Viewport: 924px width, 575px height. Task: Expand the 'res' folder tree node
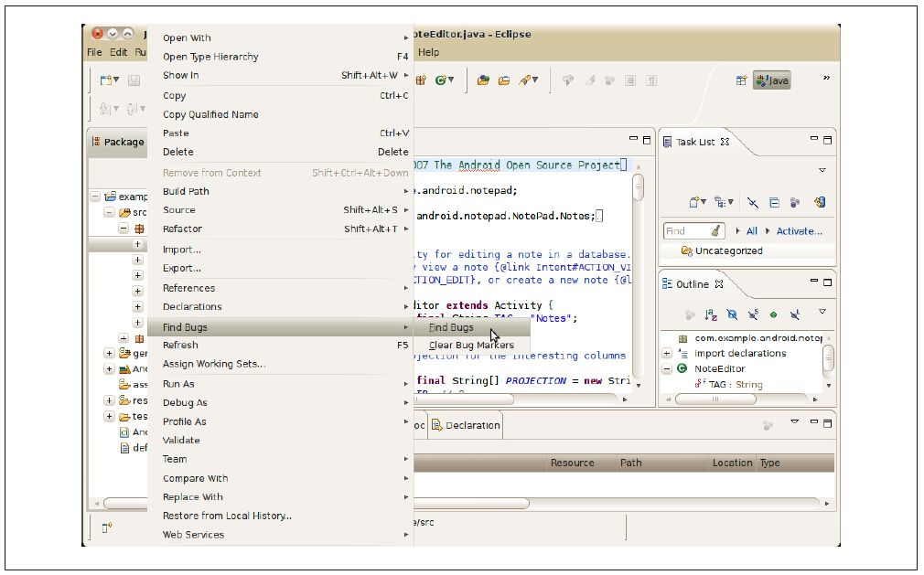click(x=109, y=400)
